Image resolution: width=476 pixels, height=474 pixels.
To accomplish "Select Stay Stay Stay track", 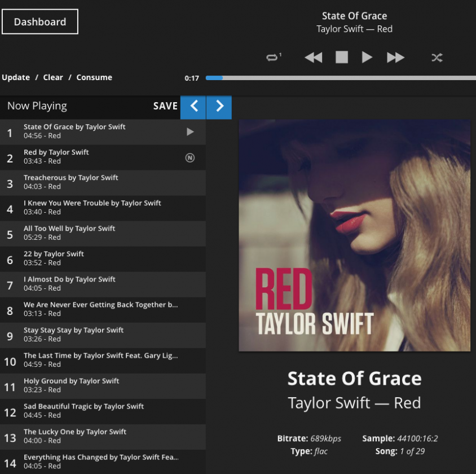I will (103, 336).
